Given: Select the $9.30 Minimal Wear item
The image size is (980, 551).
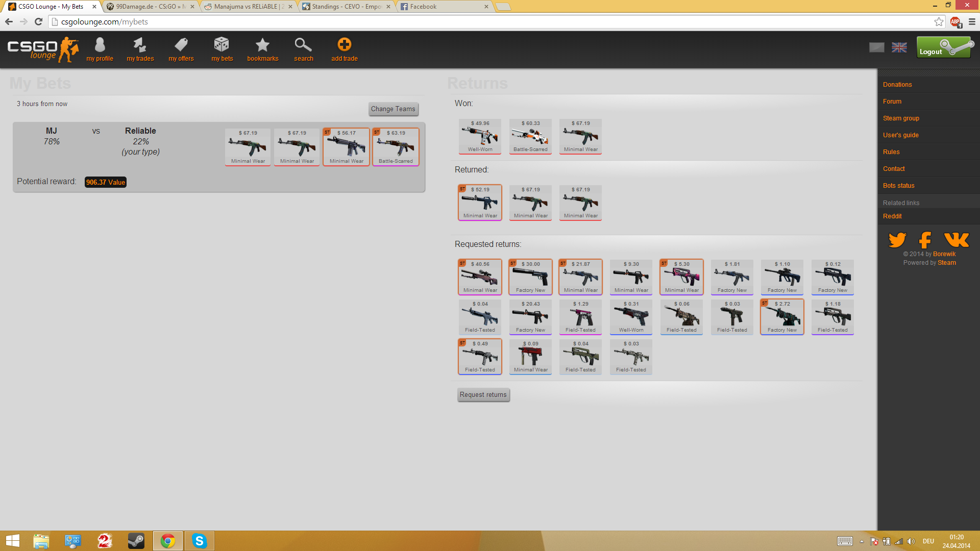Looking at the screenshot, I should [x=631, y=277].
